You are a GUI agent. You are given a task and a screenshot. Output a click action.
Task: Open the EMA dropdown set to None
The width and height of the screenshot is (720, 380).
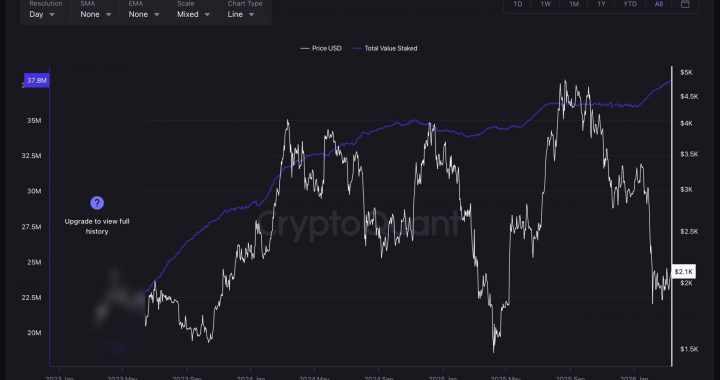(x=144, y=14)
